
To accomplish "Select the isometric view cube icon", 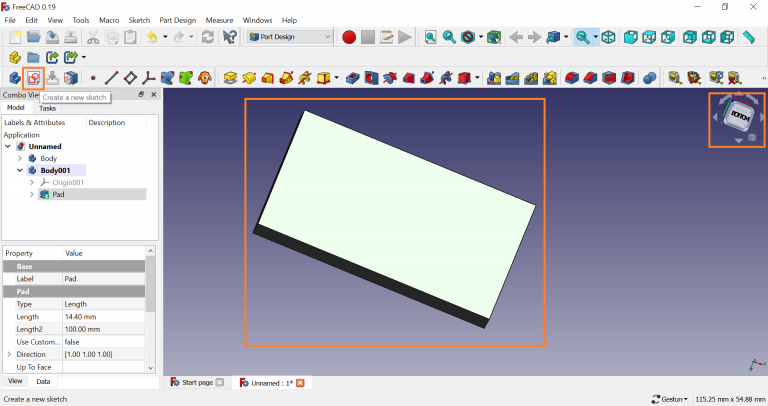I will tap(607, 37).
